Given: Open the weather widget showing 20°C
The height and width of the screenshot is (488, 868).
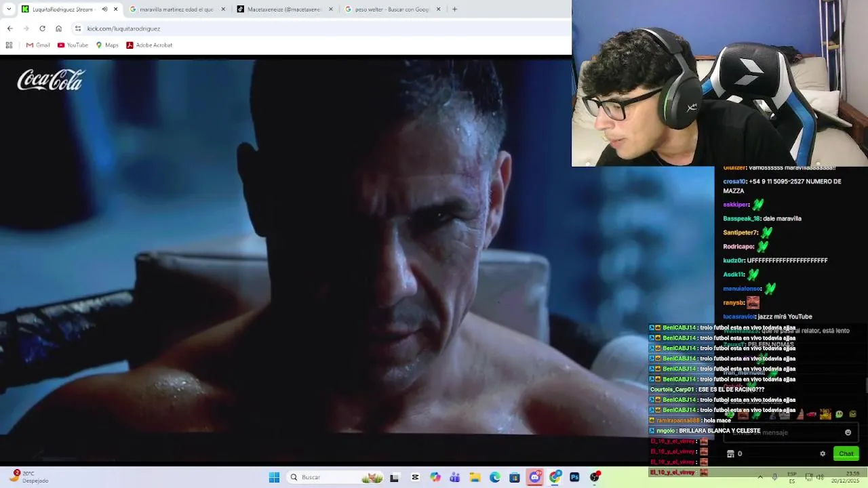Looking at the screenshot, I should coord(30,477).
